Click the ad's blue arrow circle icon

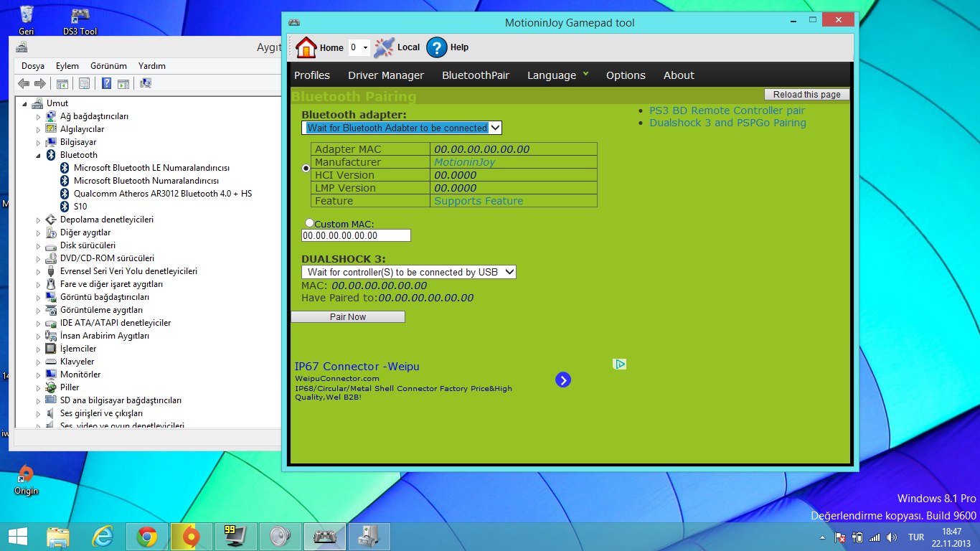tap(563, 380)
